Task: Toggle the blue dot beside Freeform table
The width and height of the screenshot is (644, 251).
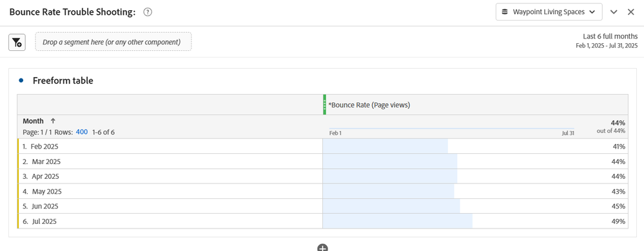Action: coord(21,80)
